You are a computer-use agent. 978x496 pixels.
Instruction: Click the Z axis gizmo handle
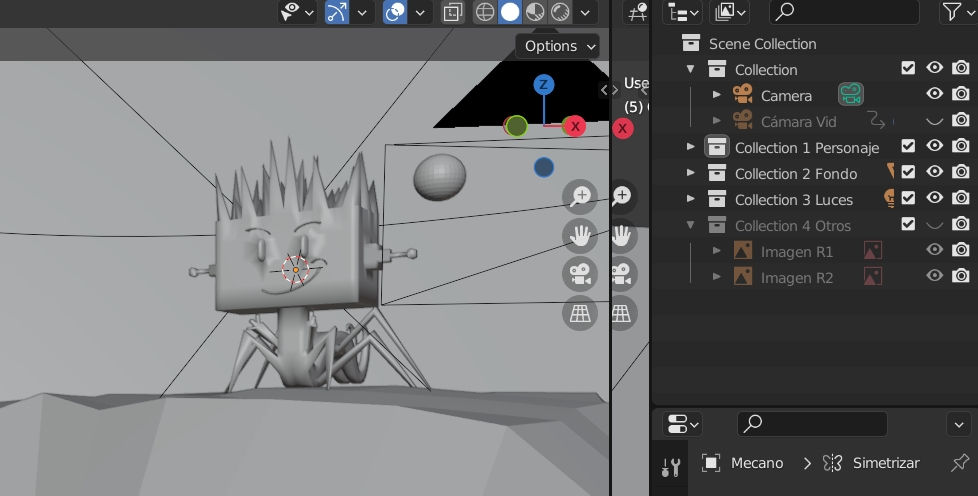point(544,84)
